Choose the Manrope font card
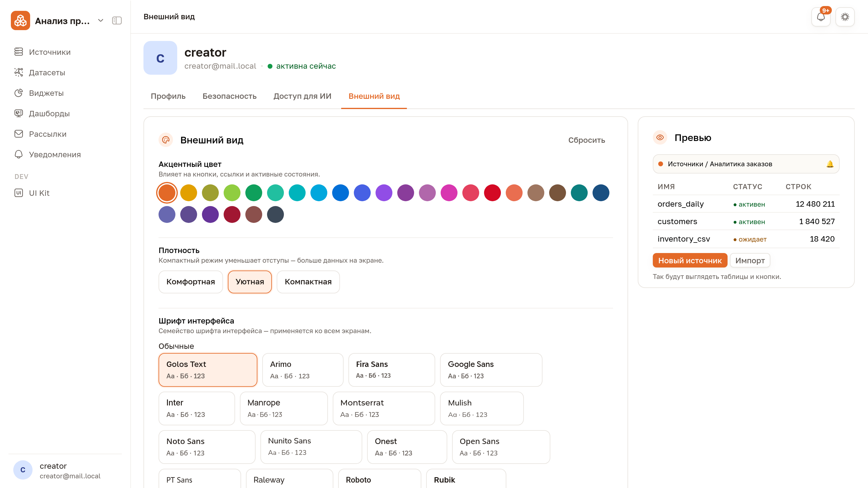 284,408
